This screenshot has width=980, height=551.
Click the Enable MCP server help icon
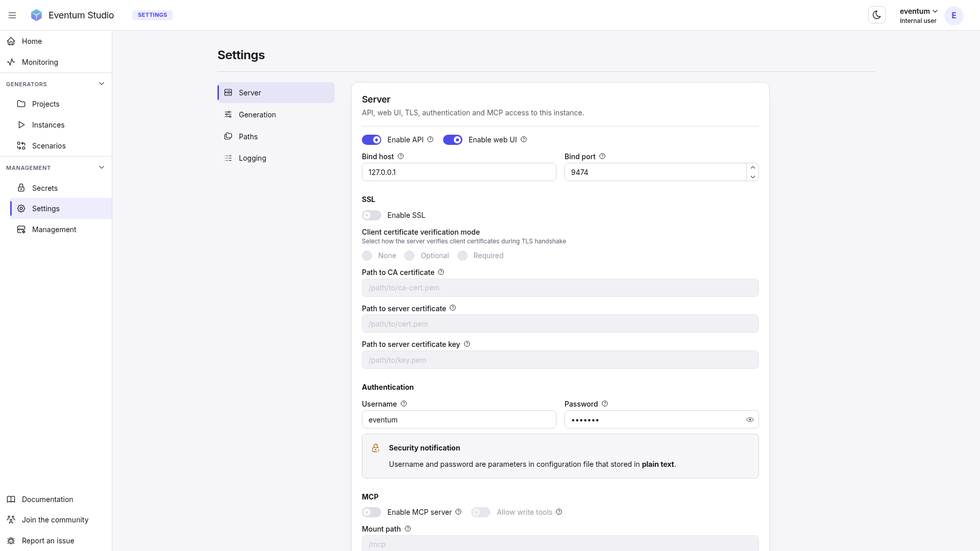pyautogui.click(x=458, y=512)
